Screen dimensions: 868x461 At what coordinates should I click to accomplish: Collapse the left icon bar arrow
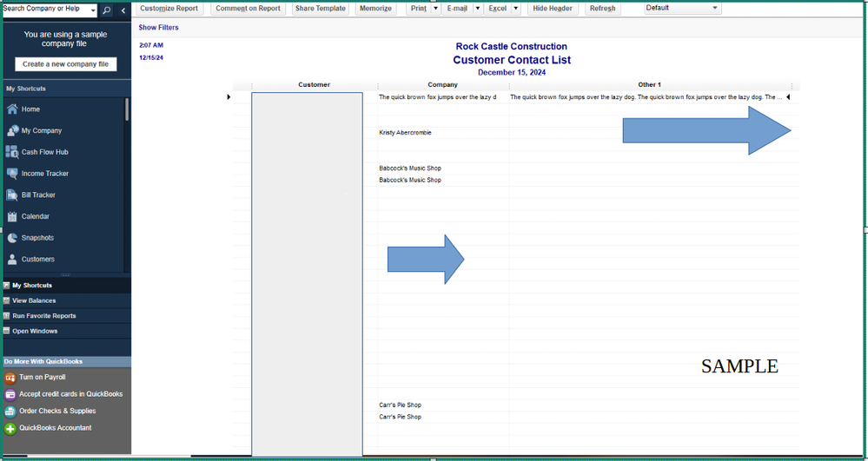point(123,10)
